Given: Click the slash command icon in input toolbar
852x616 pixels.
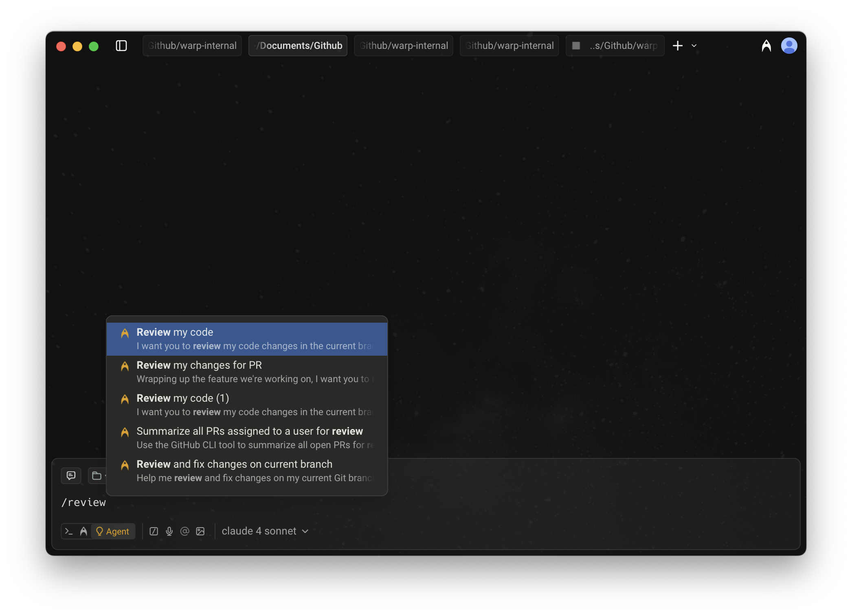Looking at the screenshot, I should coord(154,531).
